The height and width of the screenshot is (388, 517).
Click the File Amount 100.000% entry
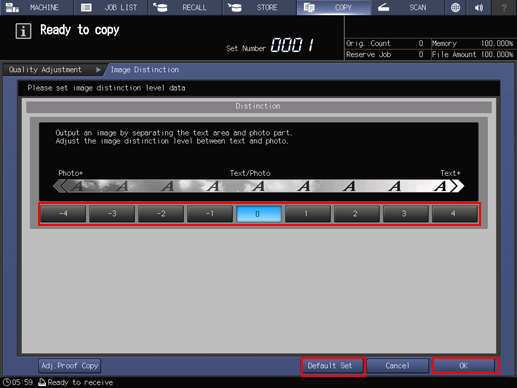pos(472,54)
